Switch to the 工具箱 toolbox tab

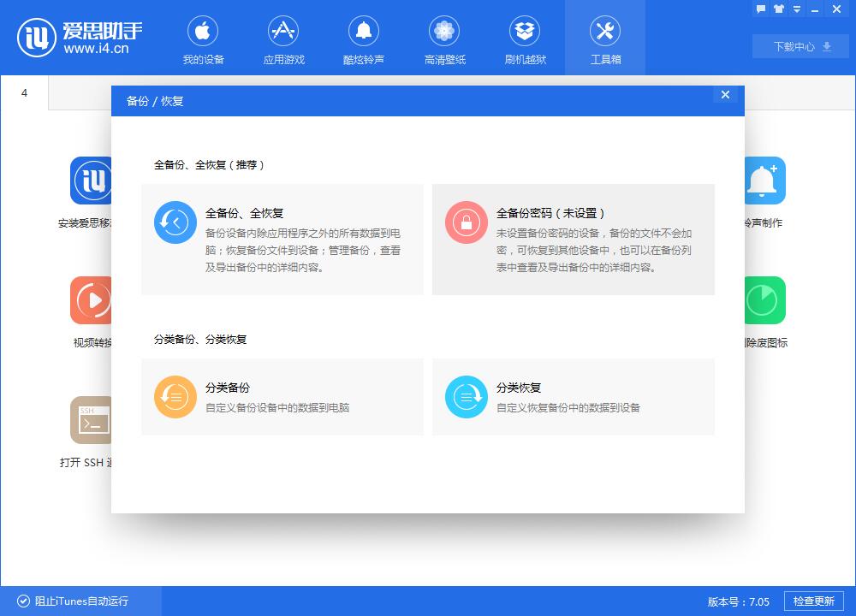(604, 38)
